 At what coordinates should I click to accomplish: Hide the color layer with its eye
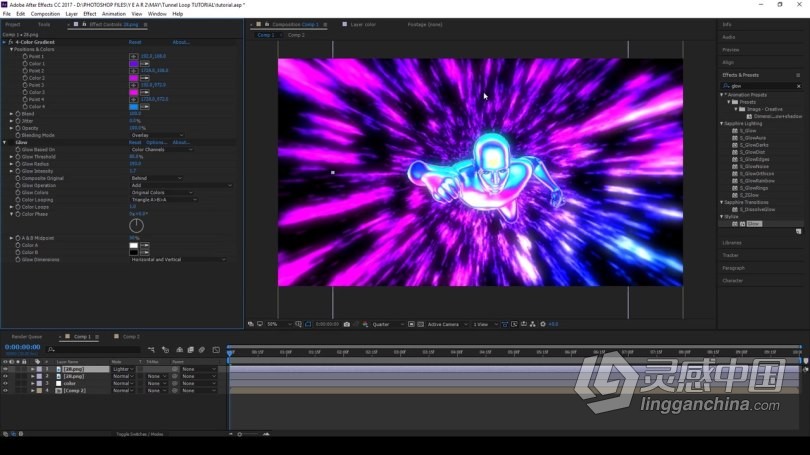(x=5, y=384)
